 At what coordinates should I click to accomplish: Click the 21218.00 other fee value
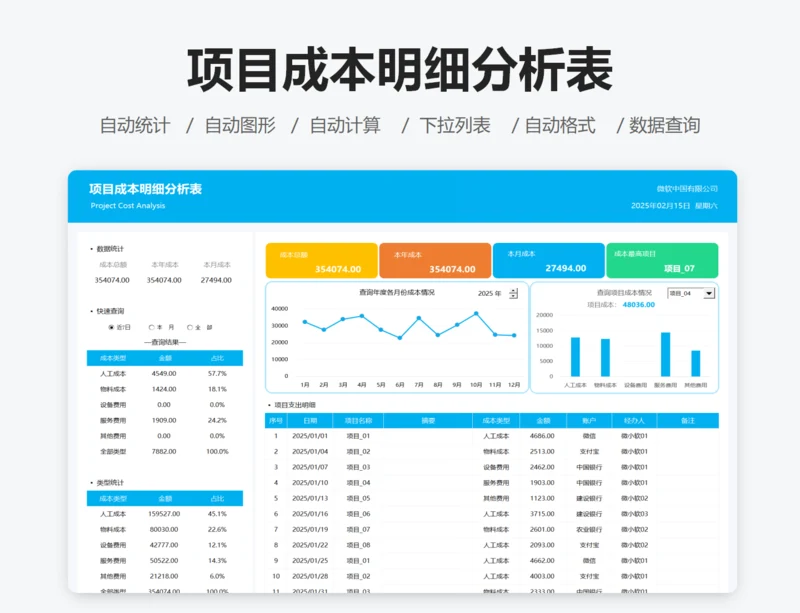[164, 576]
